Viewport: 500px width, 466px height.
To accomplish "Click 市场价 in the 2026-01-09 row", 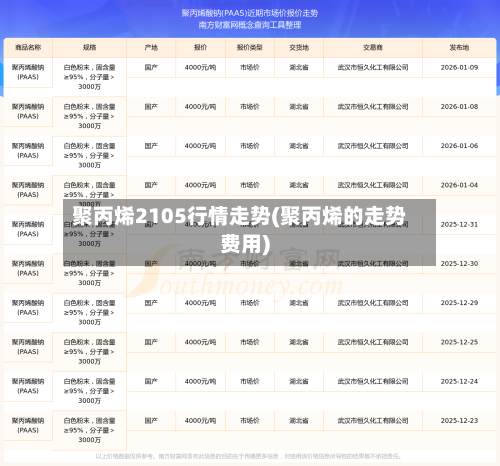I will click(x=250, y=67).
